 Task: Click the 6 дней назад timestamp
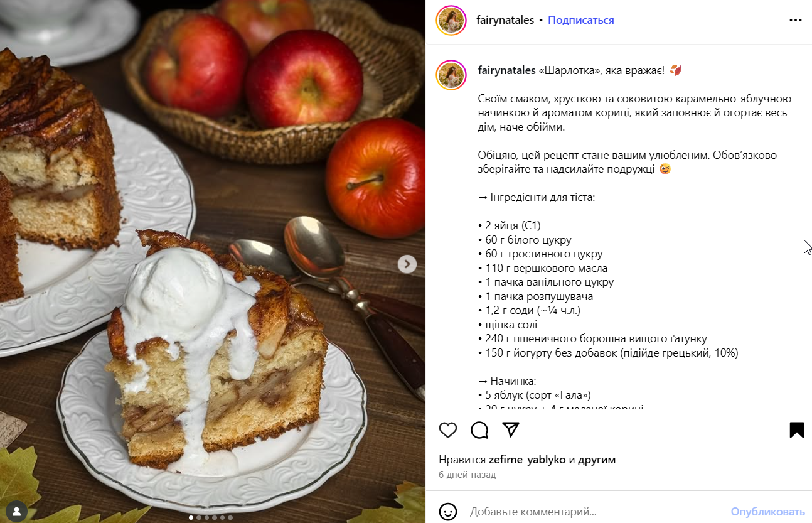467,475
